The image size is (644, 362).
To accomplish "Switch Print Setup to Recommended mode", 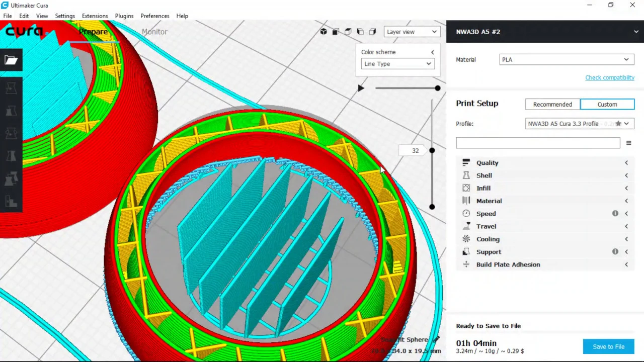I will pyautogui.click(x=552, y=104).
